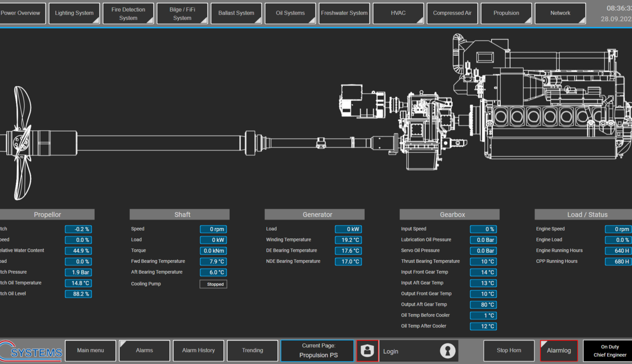Open the Lighting System page
632x364 pixels.
coord(74,13)
